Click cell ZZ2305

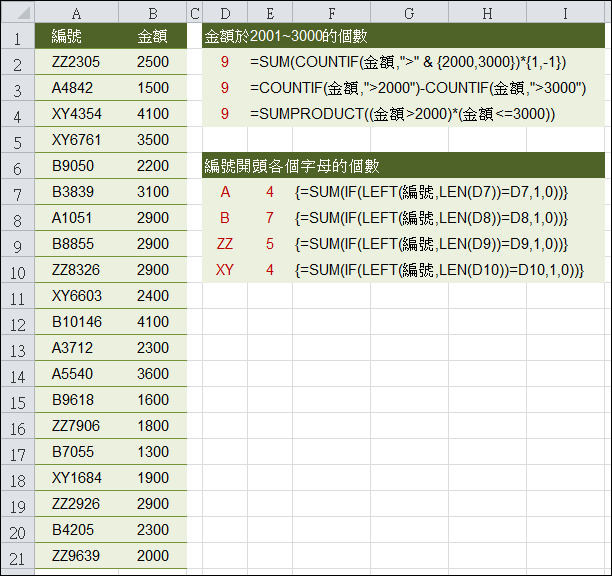tap(76, 62)
